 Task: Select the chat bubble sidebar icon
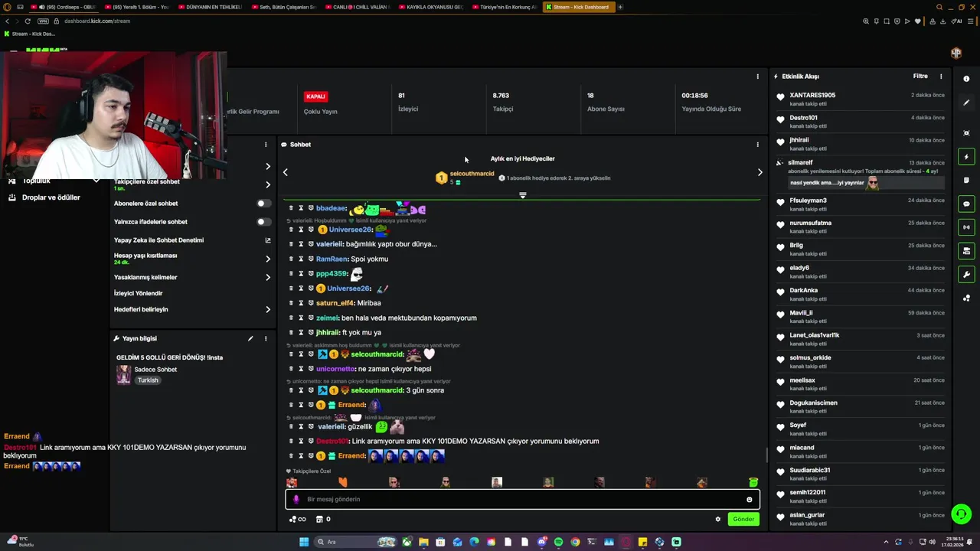(966, 204)
